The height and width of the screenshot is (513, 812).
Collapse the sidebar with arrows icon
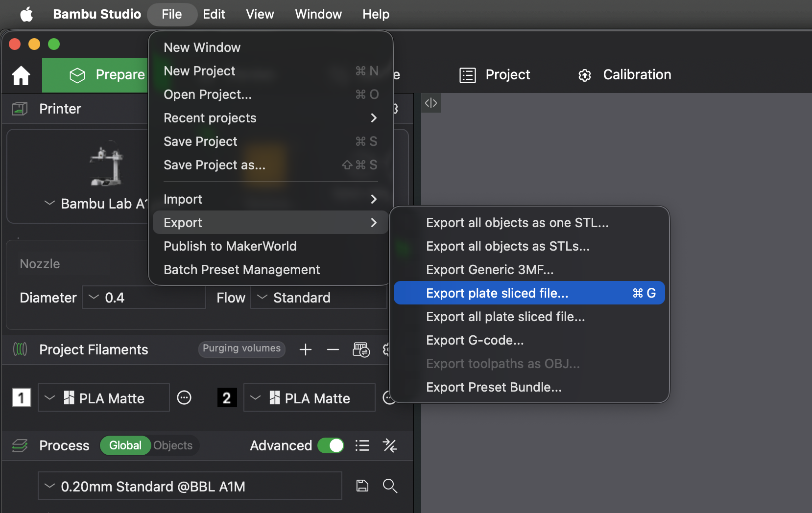tap(431, 103)
